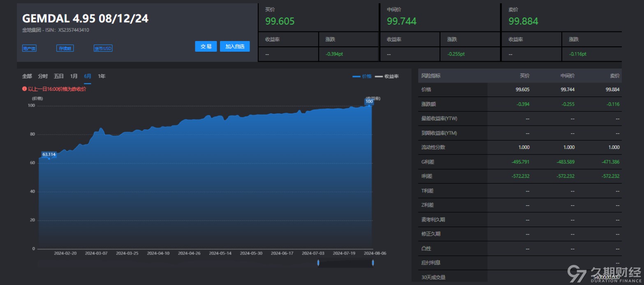Switch chart to 全部 time range
The width and height of the screenshot is (644, 285).
point(27,76)
